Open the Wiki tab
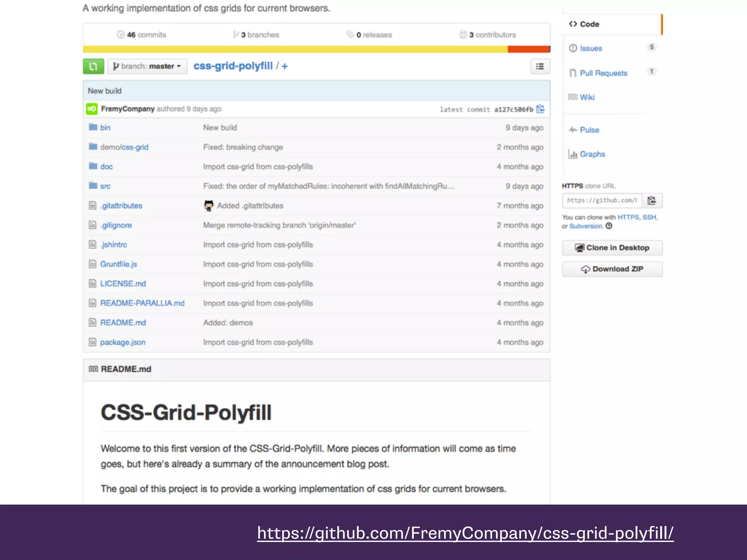Viewport: 747px width, 560px height. tap(587, 97)
